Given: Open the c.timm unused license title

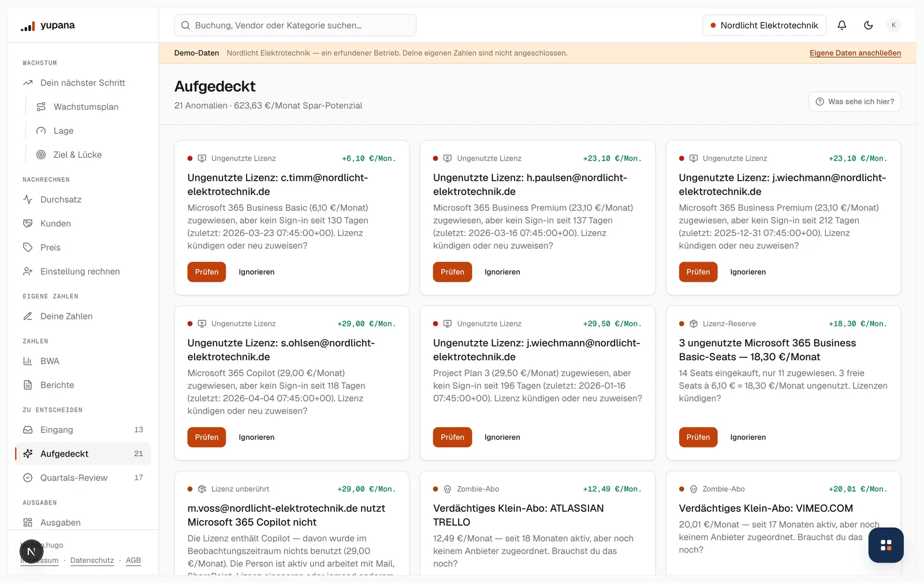Looking at the screenshot, I should click(278, 185).
